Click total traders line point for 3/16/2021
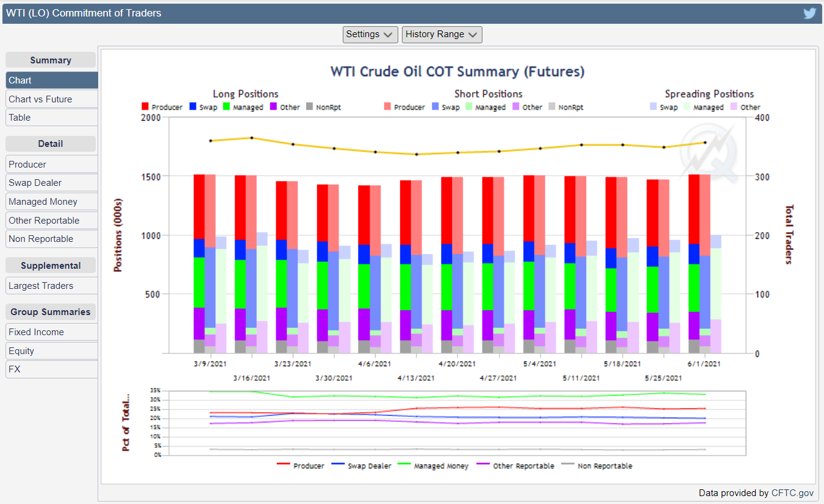Screen dimensions: 824x504 pos(252,138)
